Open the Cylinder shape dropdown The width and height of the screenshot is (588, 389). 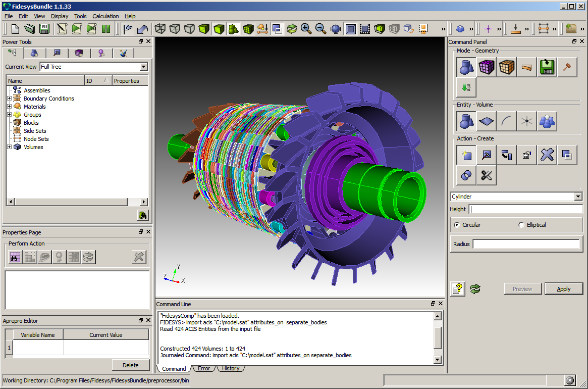[x=578, y=197]
